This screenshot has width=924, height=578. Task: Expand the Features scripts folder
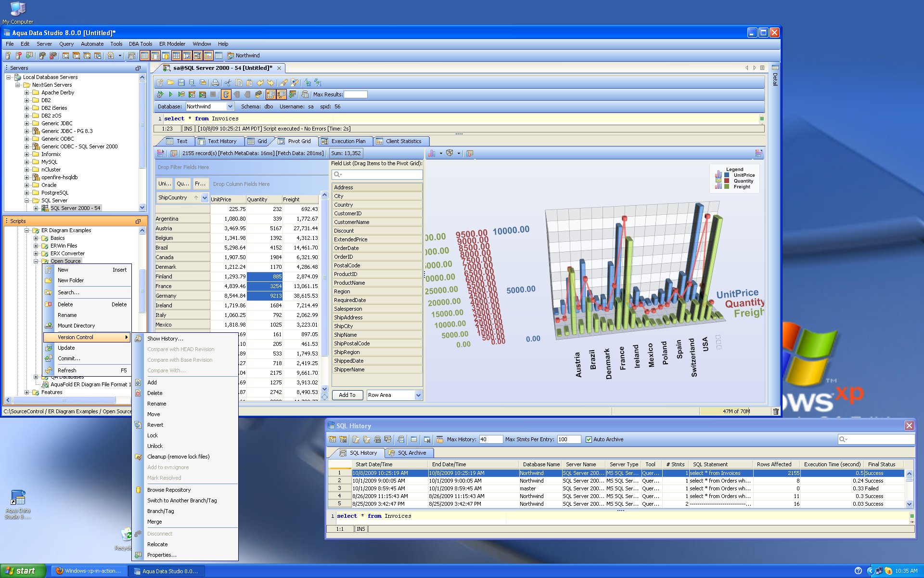[27, 392]
